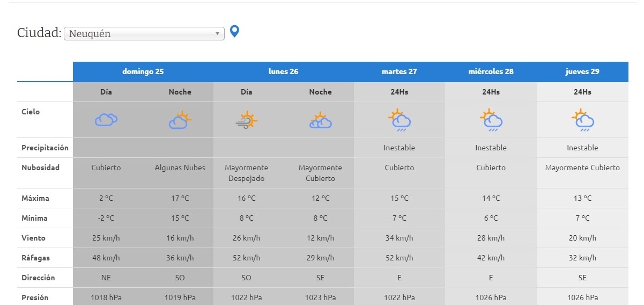
Task: Click lunes Día windy sun icon
Action: 247,120
